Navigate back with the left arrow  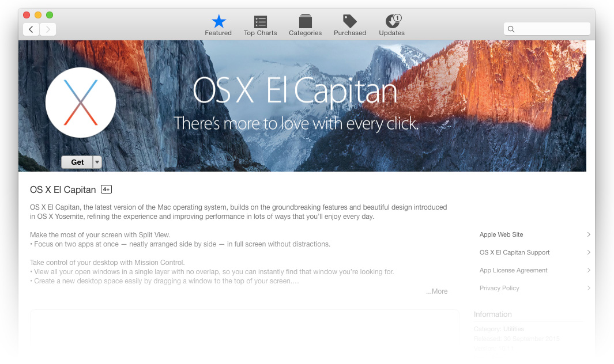pyautogui.click(x=31, y=29)
